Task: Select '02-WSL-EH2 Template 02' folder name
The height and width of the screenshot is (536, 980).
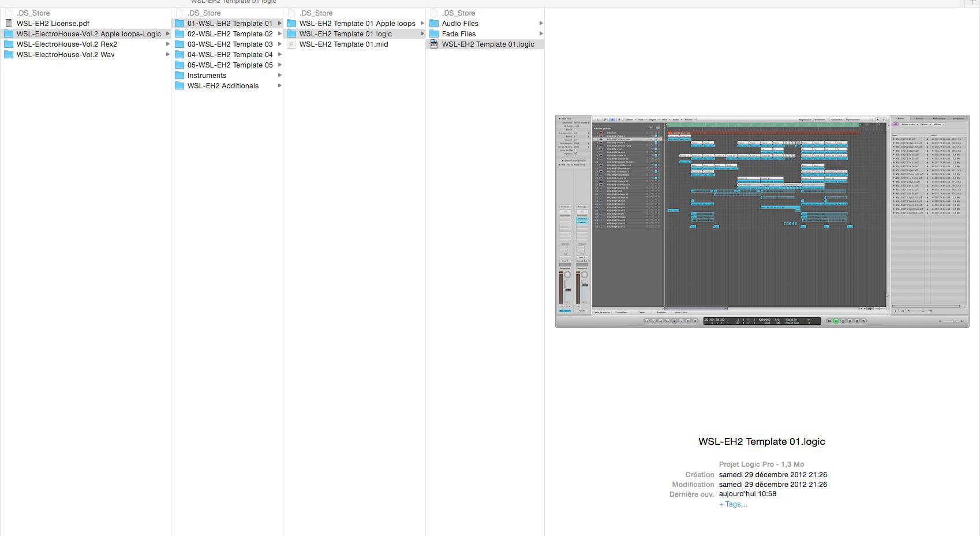Action: coord(230,34)
